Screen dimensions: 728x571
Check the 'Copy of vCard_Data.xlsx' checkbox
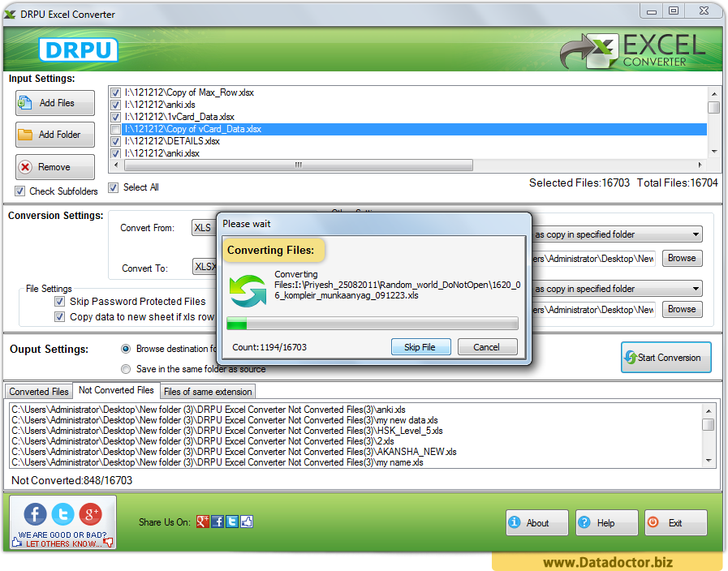[115, 129]
